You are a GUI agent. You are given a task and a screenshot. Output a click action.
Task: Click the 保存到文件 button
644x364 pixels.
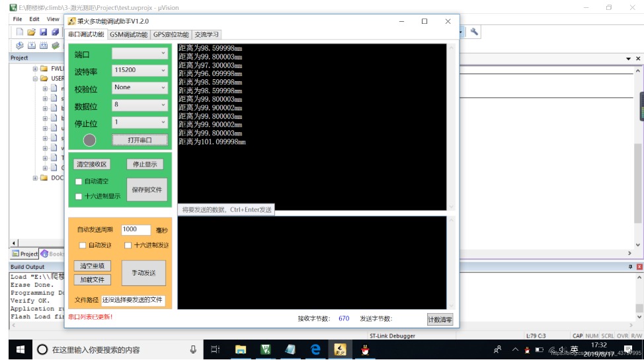coord(147,190)
